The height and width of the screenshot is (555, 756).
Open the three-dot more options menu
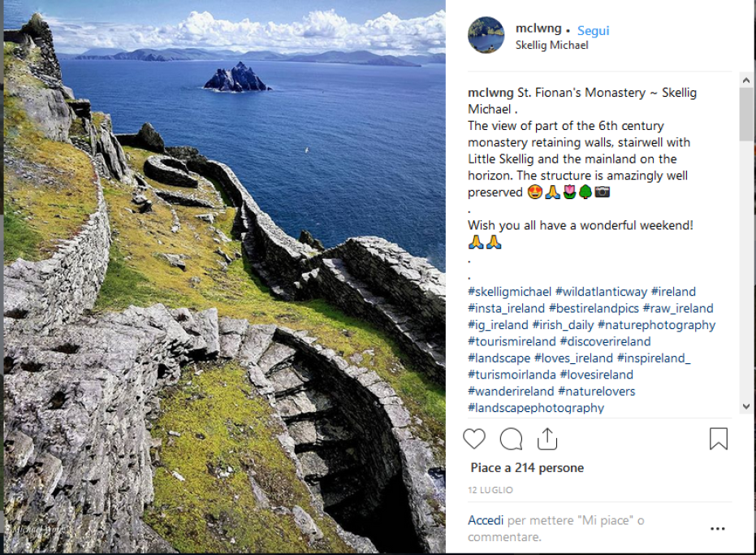tap(717, 528)
